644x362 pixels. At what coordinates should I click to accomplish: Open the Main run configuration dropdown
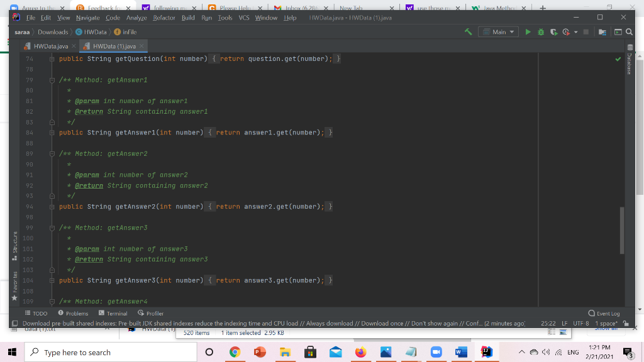(498, 31)
